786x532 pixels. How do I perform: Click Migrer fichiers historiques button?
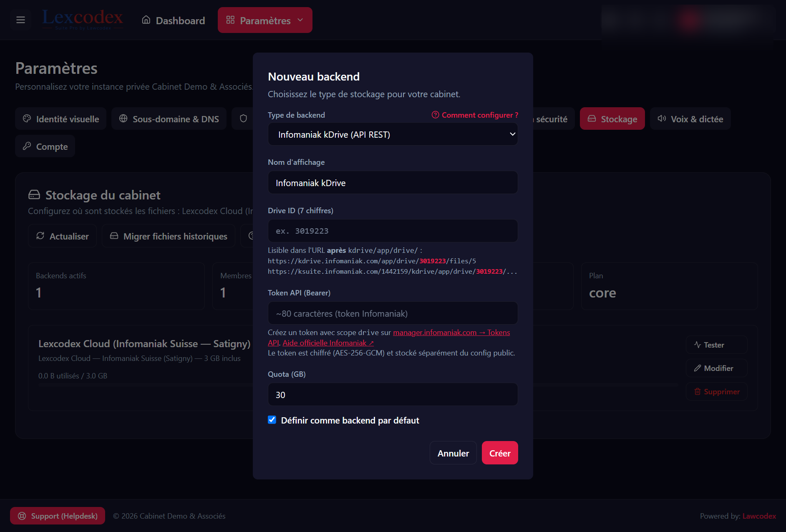(169, 236)
